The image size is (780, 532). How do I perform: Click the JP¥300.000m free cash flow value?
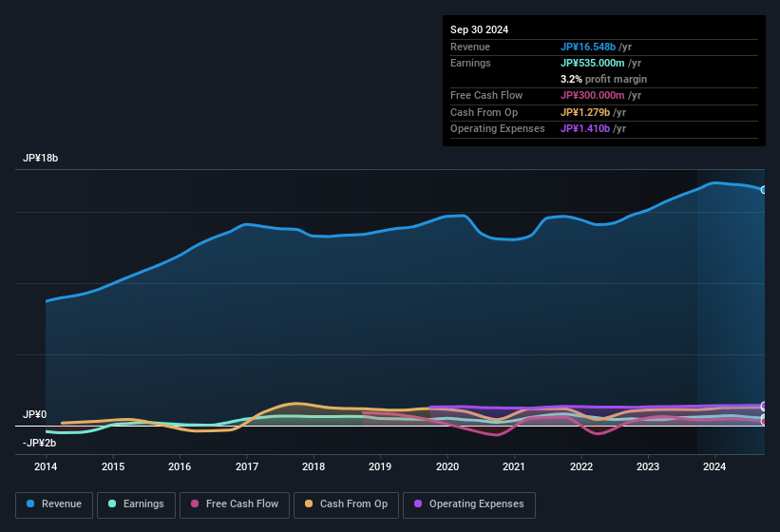[x=593, y=95]
